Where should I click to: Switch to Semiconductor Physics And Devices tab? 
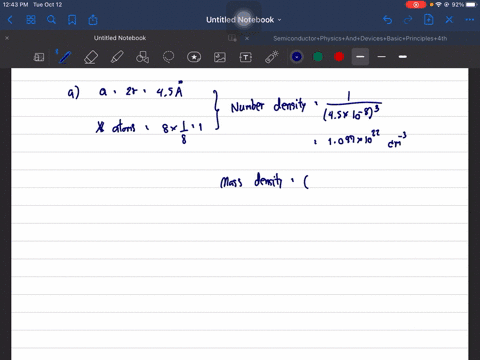(360, 38)
